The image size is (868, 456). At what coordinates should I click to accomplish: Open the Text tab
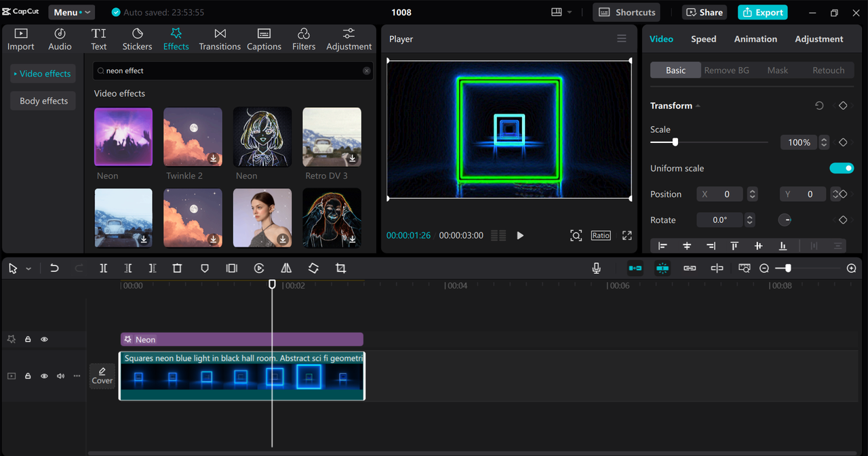click(x=99, y=39)
